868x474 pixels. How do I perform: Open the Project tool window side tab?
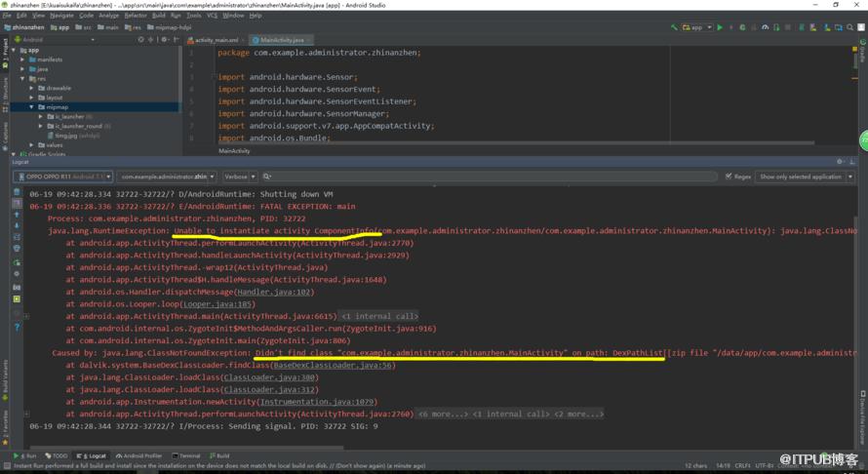[5, 55]
